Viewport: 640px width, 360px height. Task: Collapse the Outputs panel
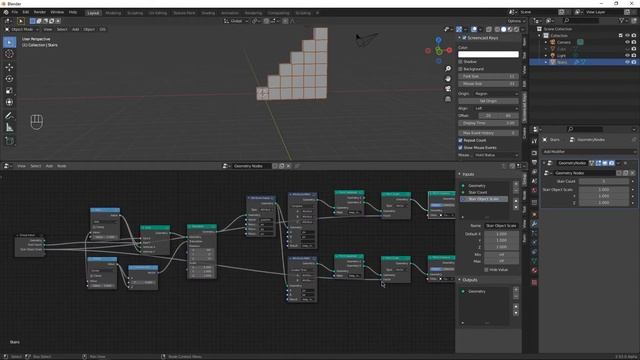tap(460, 280)
